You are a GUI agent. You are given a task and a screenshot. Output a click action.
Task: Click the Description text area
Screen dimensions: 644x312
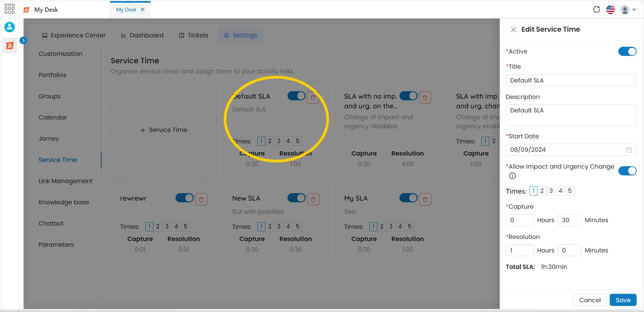pos(571,115)
